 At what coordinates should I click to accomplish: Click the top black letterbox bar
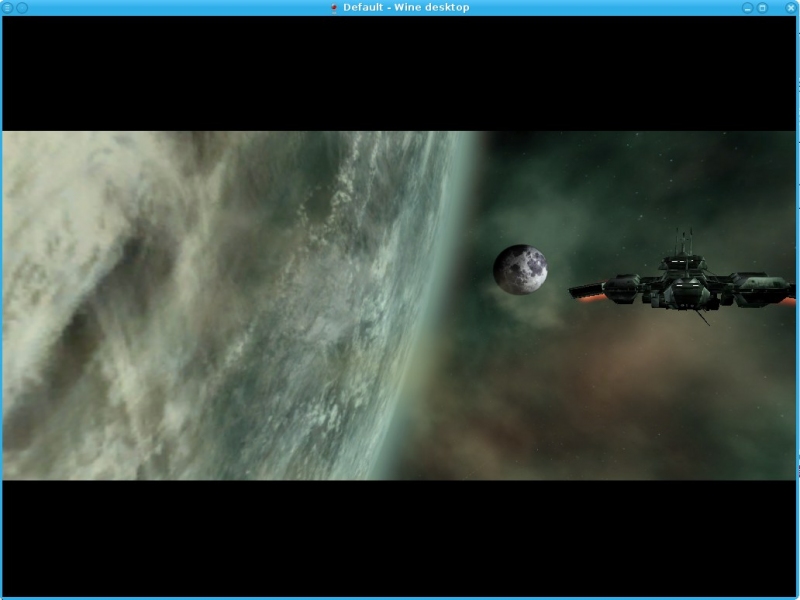(400, 72)
